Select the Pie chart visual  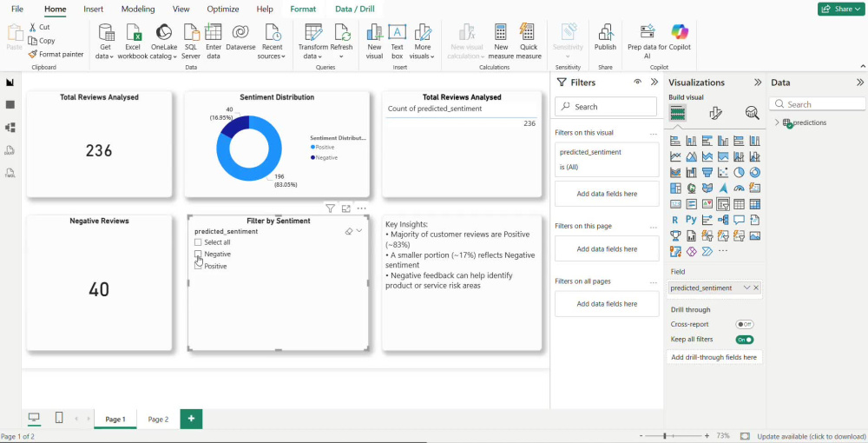click(x=739, y=172)
